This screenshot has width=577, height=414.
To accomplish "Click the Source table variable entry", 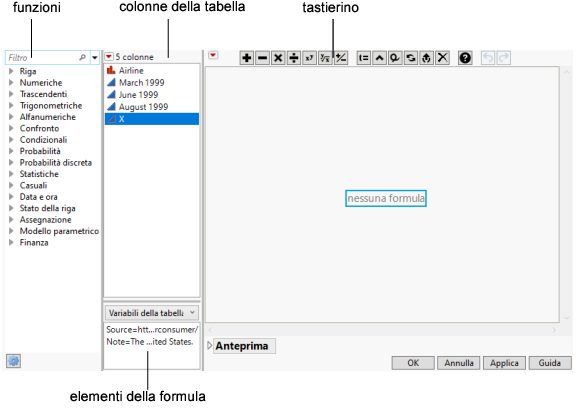I will 152,329.
